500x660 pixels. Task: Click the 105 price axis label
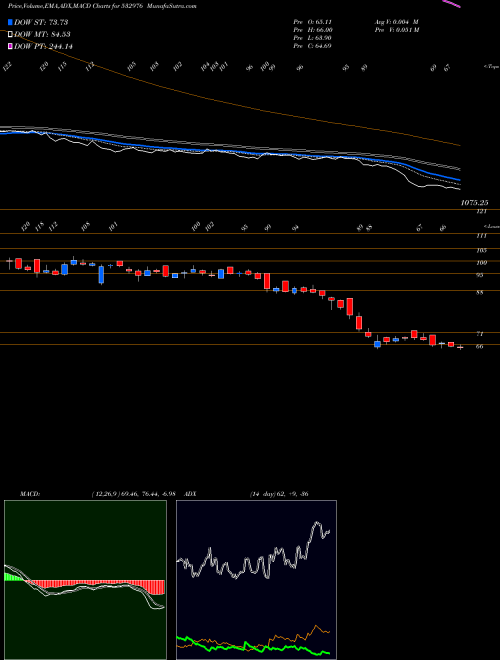pos(482,251)
